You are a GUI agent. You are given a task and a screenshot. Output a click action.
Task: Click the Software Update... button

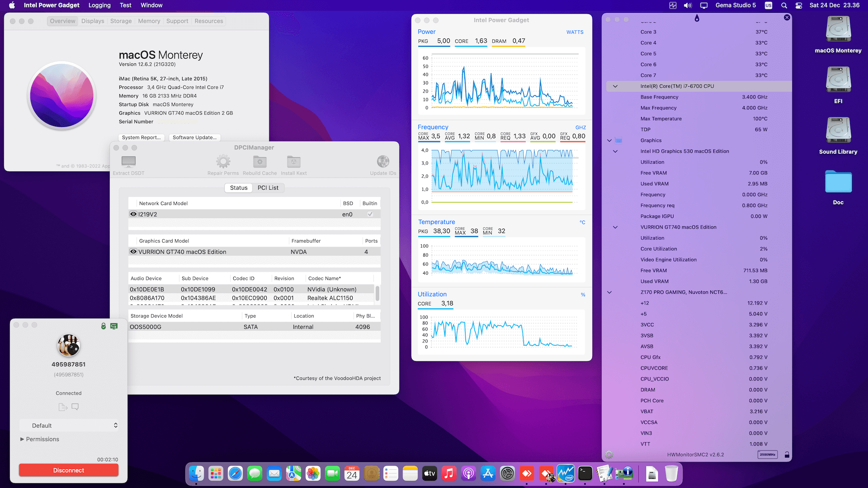[194, 137]
